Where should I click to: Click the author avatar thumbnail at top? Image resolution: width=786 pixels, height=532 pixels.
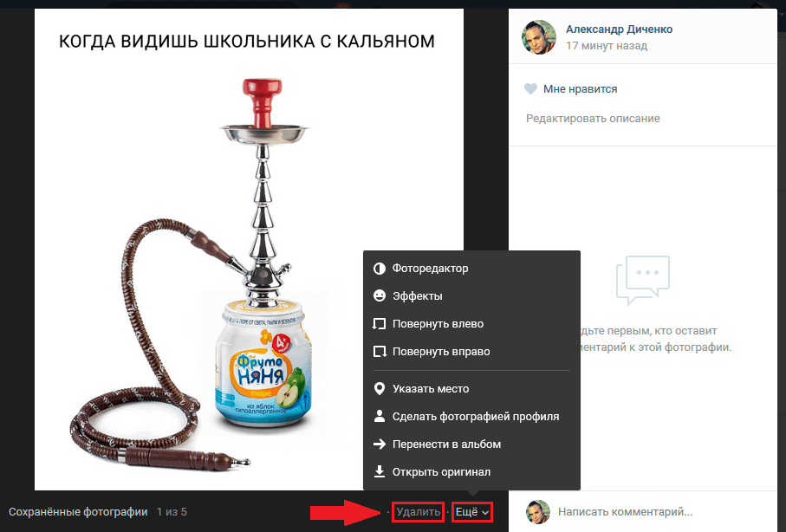pos(538,37)
